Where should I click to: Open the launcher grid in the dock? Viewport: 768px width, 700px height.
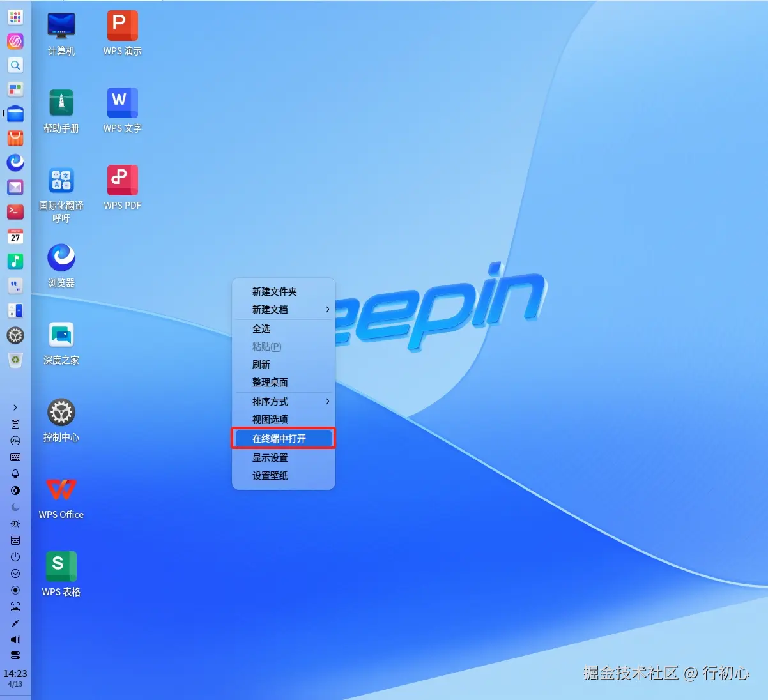tap(15, 17)
